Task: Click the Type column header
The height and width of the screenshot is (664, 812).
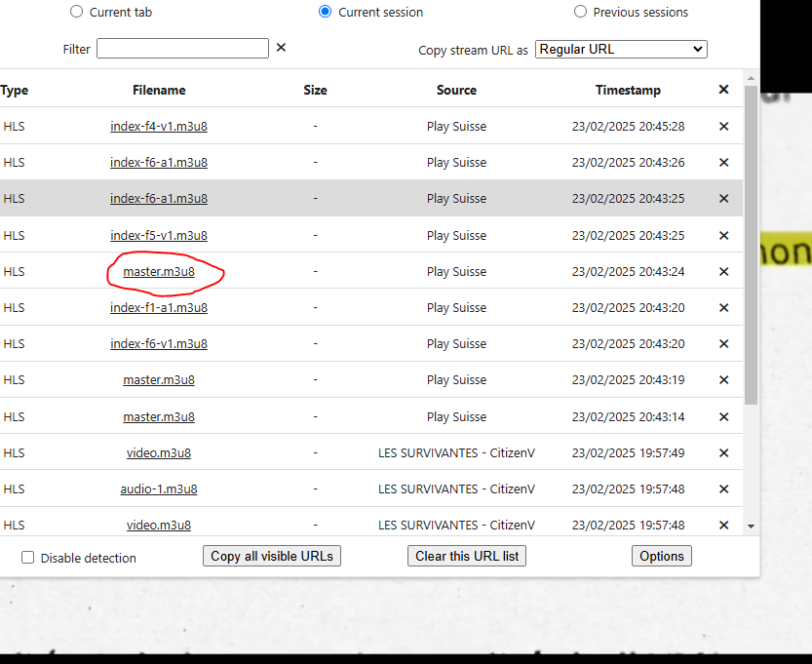Action: 14,90
